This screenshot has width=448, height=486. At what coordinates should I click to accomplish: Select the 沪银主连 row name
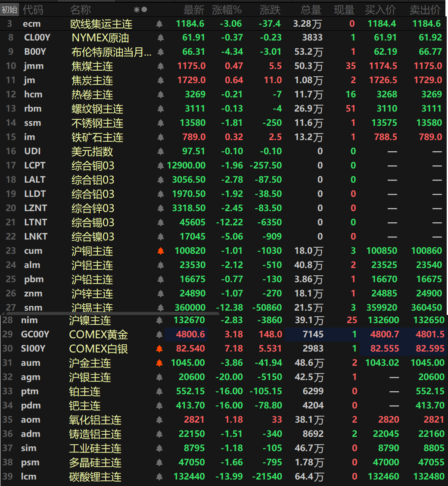coord(90,377)
